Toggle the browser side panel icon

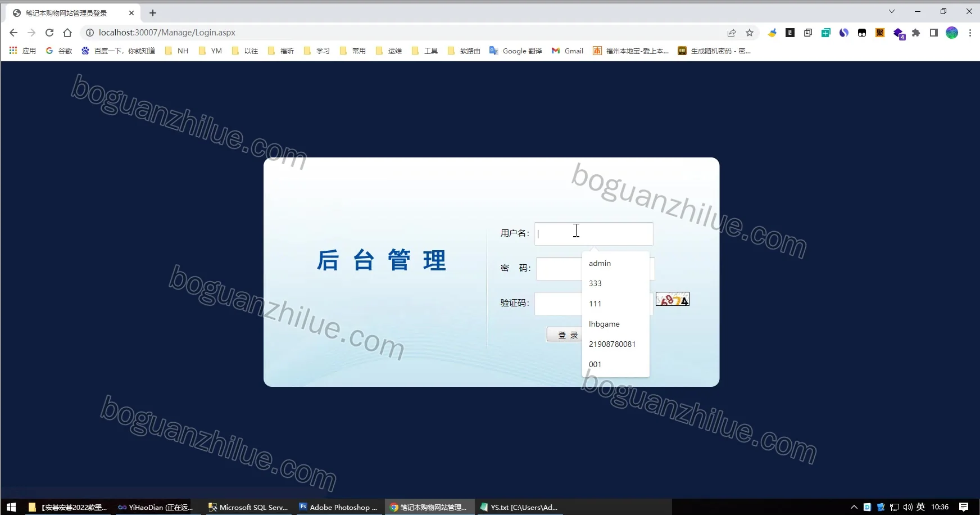click(934, 33)
